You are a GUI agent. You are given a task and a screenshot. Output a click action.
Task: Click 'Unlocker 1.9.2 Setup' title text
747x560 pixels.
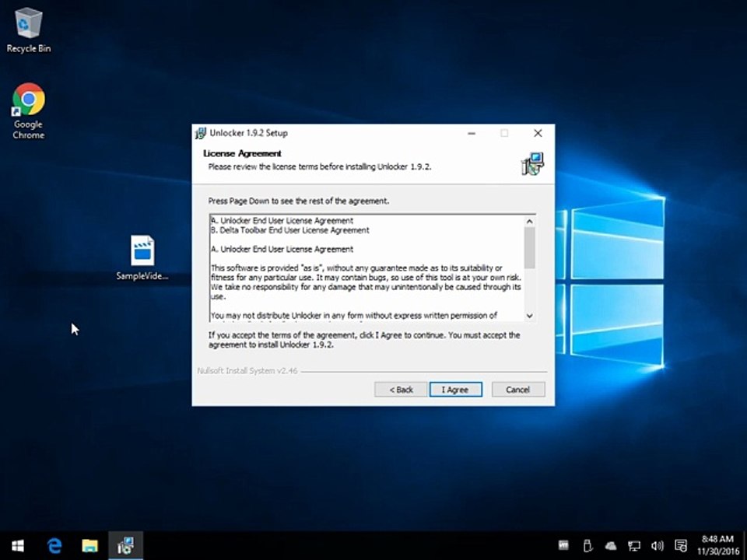(x=248, y=133)
